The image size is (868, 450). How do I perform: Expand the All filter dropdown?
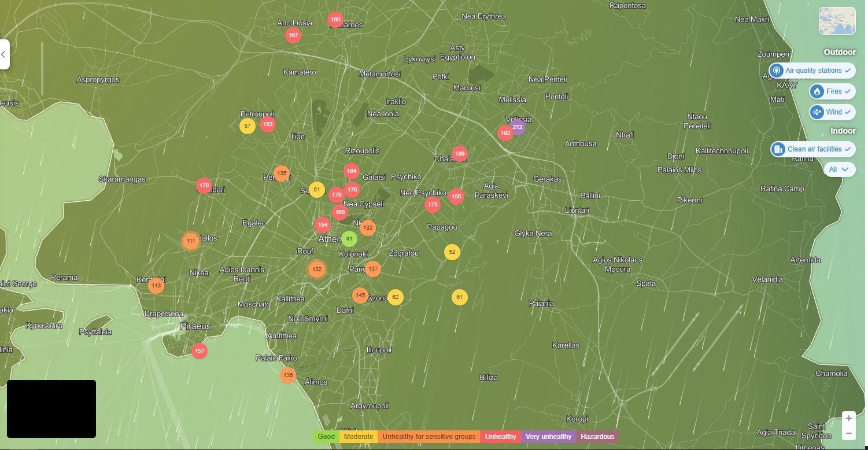839,169
